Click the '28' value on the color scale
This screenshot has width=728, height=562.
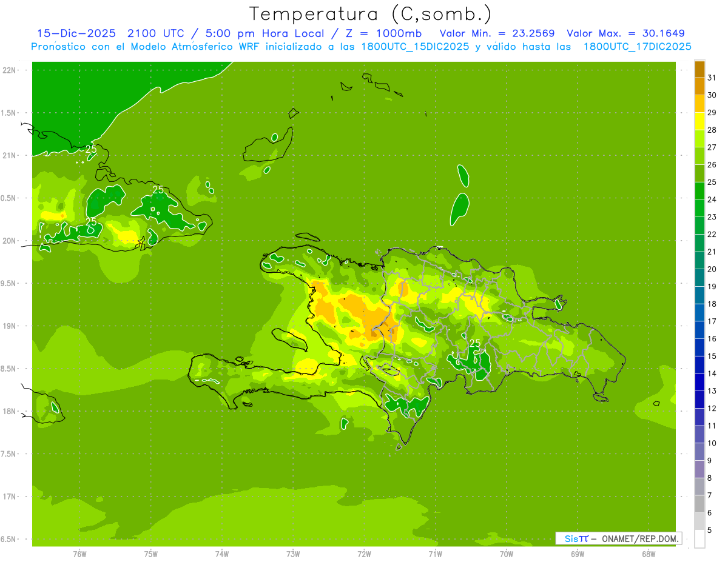click(712, 130)
